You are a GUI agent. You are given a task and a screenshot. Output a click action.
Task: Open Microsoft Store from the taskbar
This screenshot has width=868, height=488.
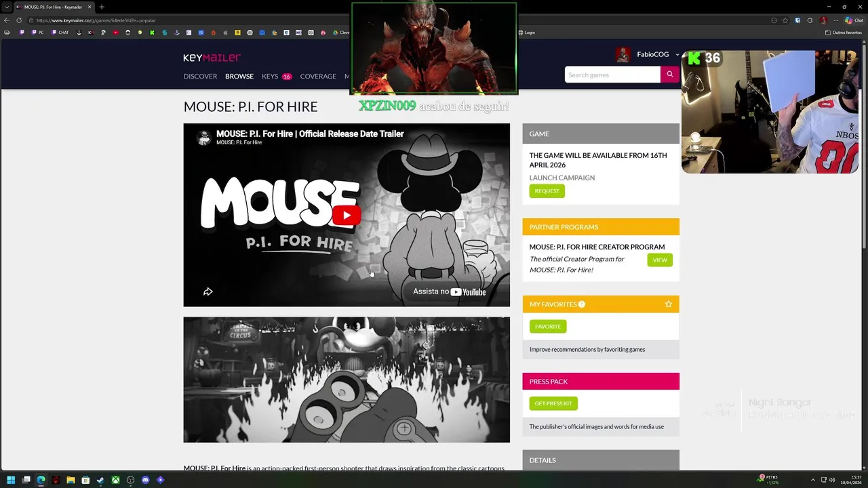(x=85, y=480)
